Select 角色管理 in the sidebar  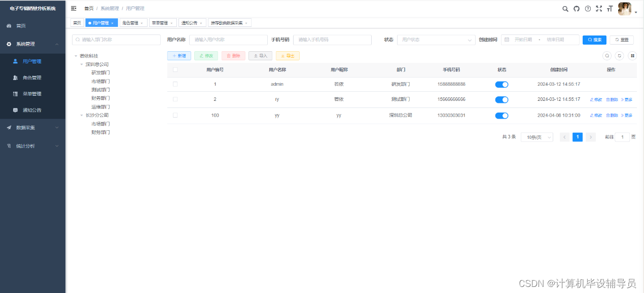(32, 78)
